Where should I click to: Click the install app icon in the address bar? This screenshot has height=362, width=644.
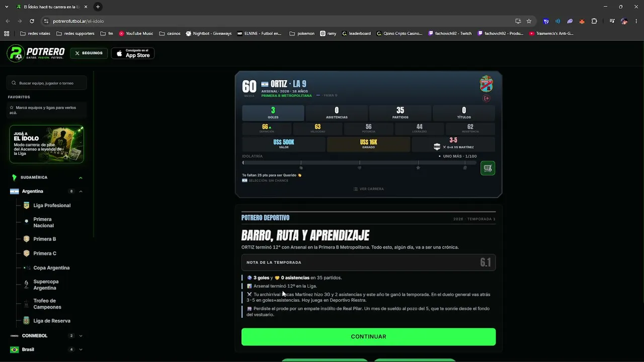518,21
